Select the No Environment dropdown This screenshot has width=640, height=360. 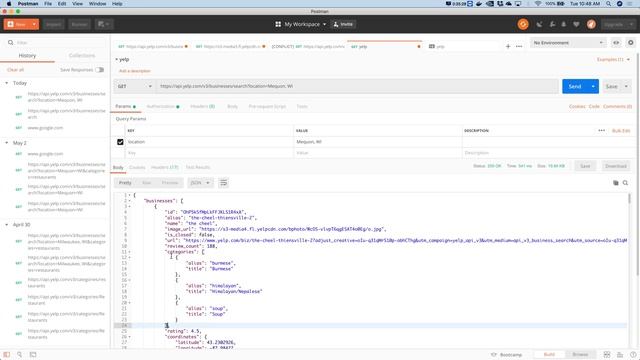point(568,42)
